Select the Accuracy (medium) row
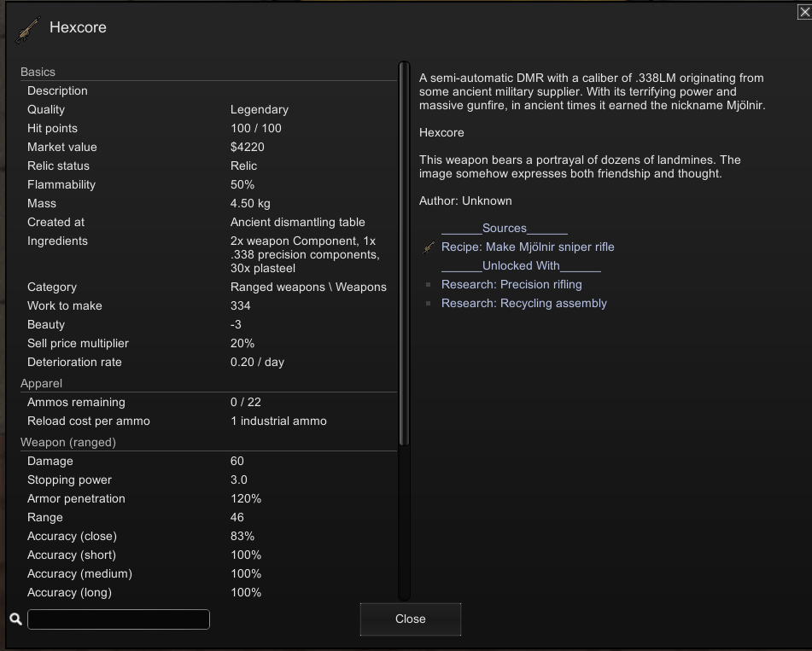 (x=208, y=573)
